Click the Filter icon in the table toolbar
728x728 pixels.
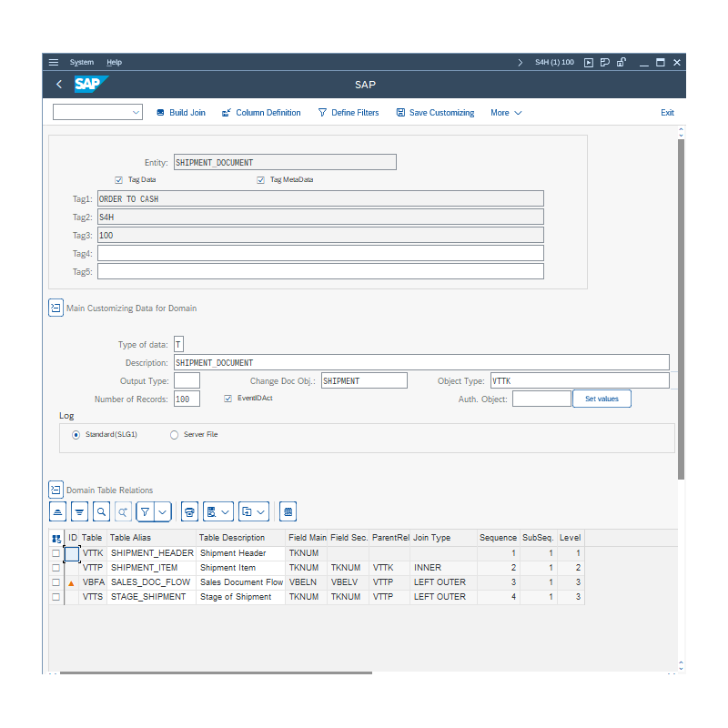click(144, 511)
